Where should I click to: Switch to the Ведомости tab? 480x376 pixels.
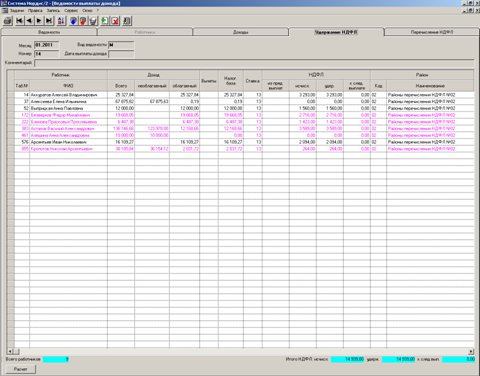coord(49,32)
